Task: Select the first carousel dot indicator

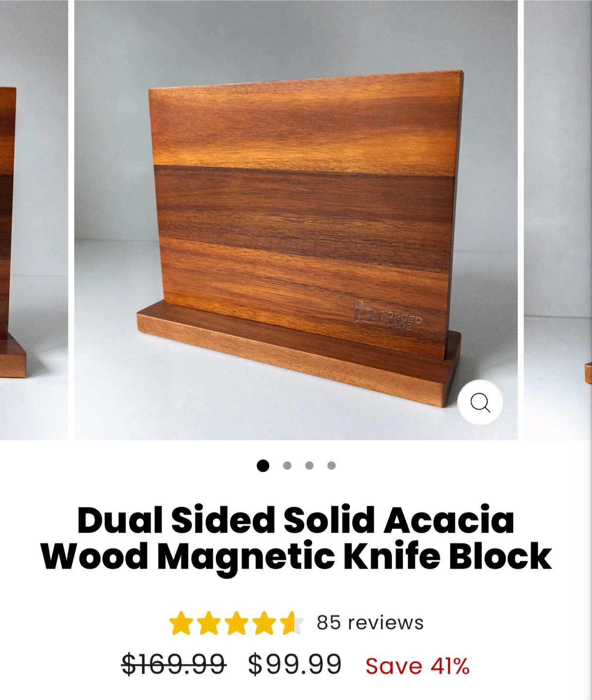Action: coord(263,466)
